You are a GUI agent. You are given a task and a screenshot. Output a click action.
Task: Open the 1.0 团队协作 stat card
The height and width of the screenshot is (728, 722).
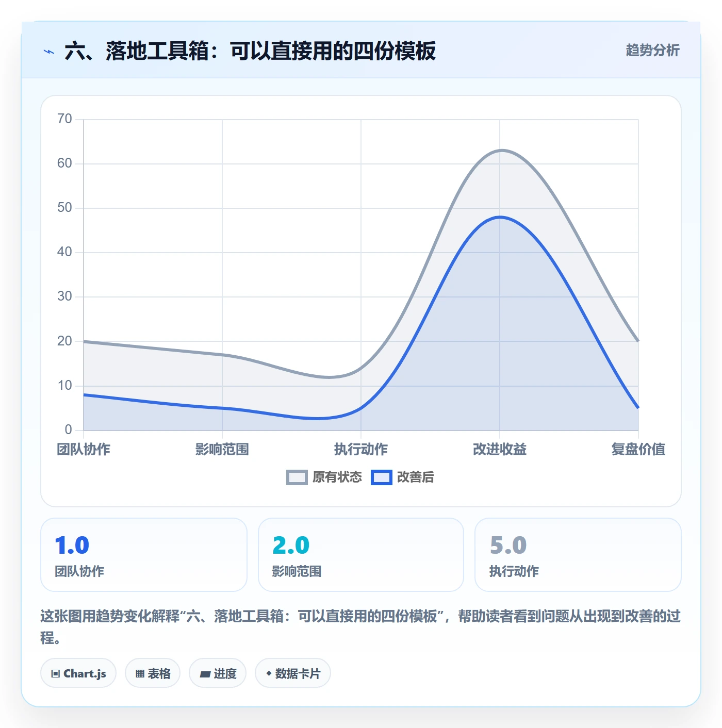click(x=144, y=555)
